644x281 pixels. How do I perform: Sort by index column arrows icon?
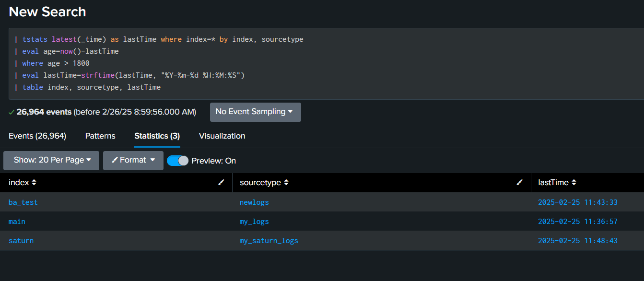click(x=34, y=183)
